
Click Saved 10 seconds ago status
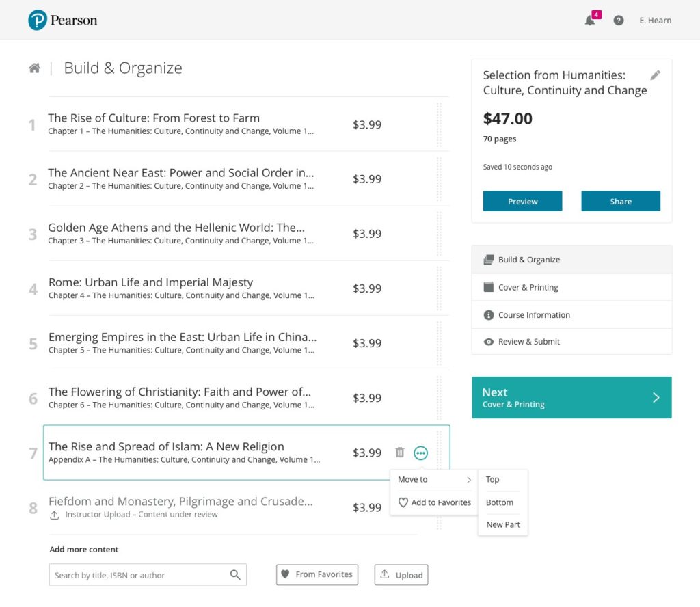517,167
